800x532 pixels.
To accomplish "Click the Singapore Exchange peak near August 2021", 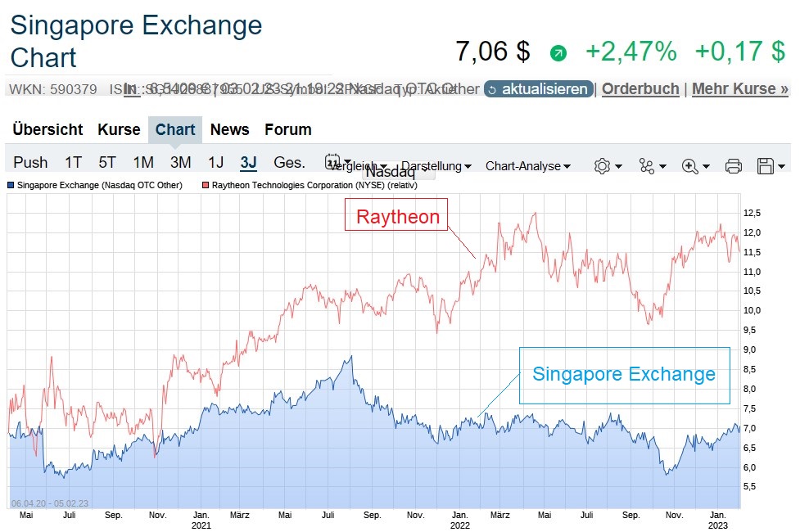I will click(x=351, y=357).
